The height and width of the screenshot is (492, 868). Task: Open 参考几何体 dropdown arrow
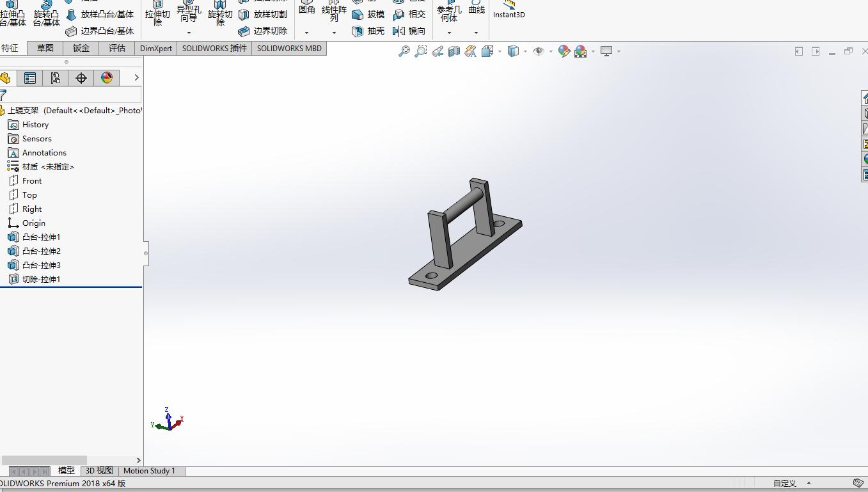[x=449, y=33]
